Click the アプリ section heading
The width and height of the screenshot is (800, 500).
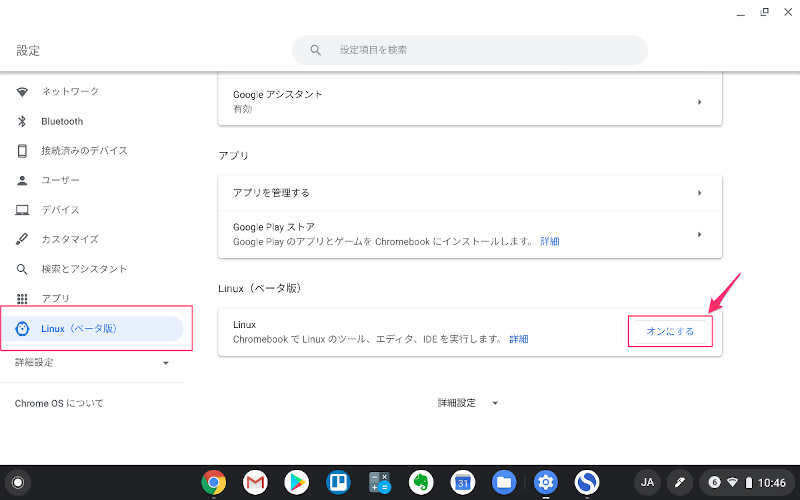[x=233, y=156]
